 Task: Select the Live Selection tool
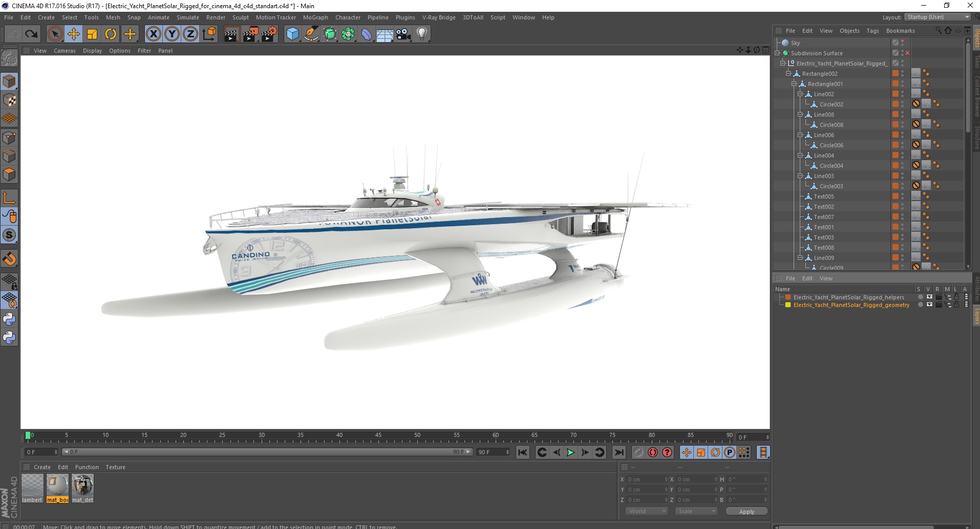[55, 34]
